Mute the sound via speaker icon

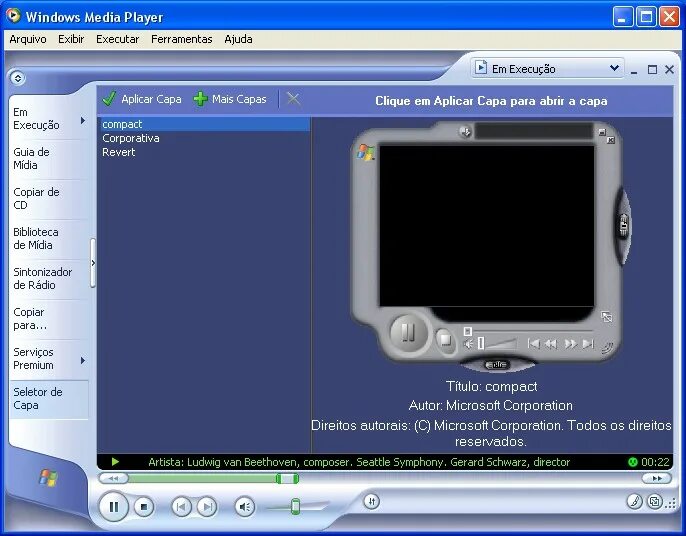click(x=245, y=507)
